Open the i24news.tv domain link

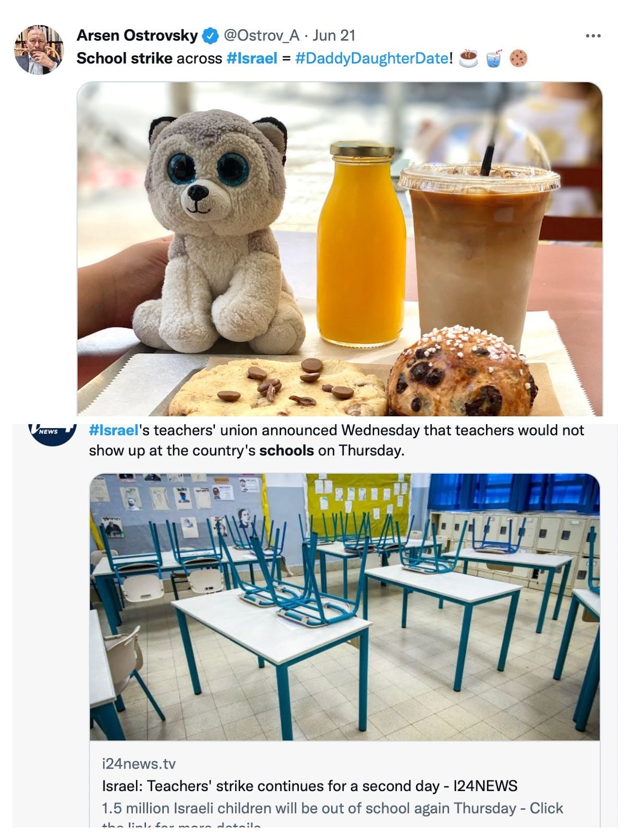pos(139,764)
